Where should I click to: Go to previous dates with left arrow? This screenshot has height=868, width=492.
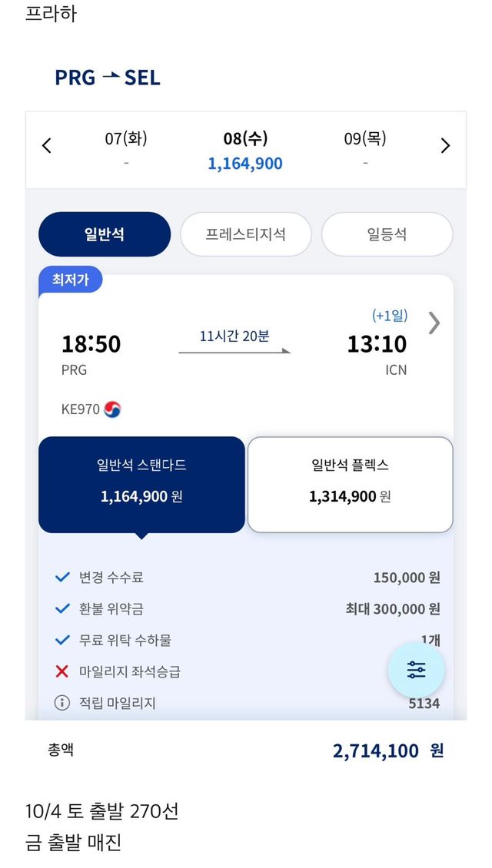47,146
